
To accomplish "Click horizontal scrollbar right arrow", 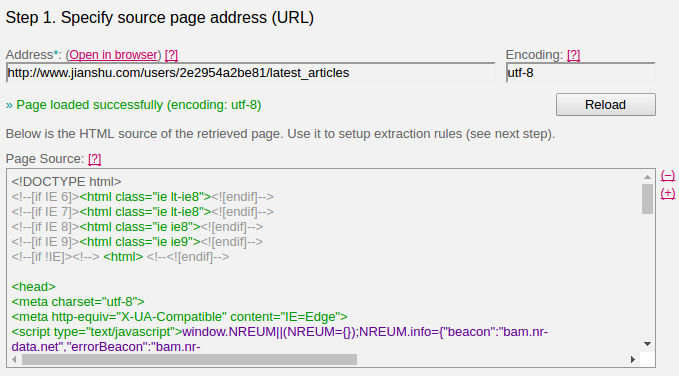I will point(633,360).
